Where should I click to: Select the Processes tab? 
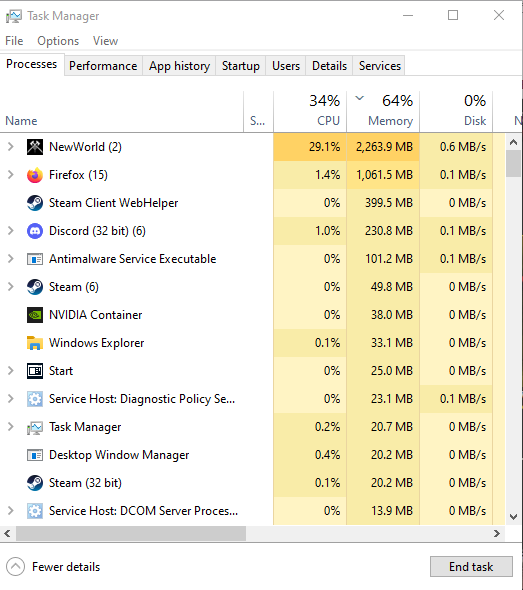tap(32, 64)
